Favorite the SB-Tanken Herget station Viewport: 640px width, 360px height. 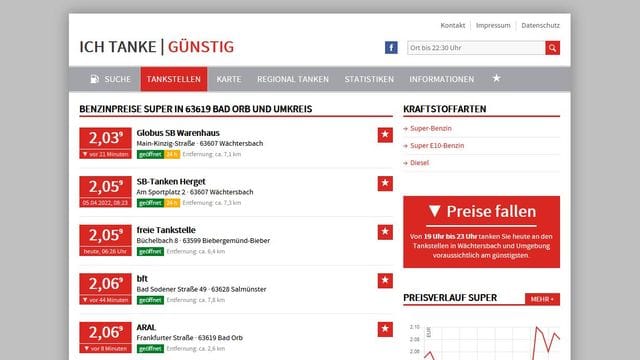385,183
